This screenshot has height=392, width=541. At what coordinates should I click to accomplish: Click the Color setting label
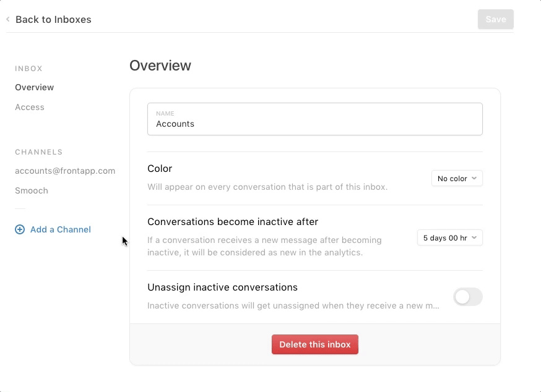tap(160, 169)
